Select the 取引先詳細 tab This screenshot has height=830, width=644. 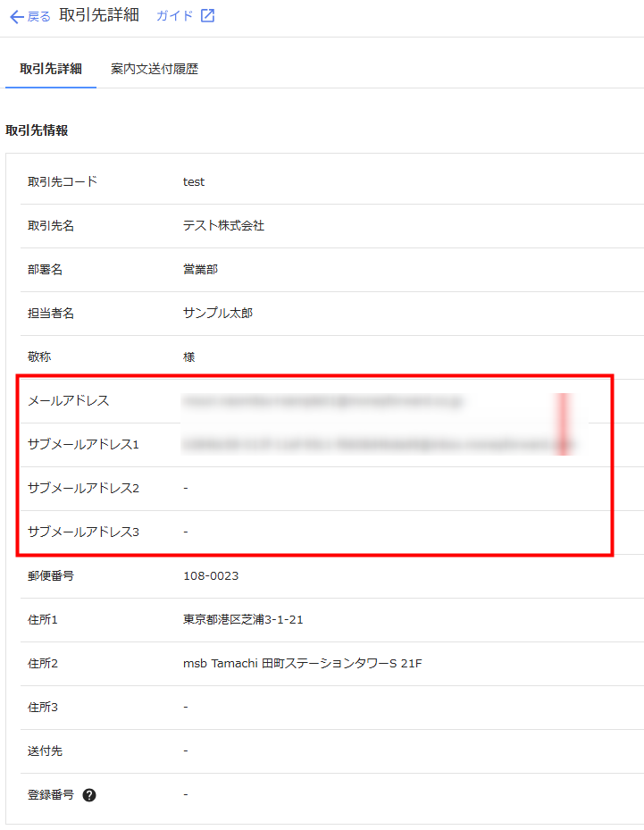51,69
